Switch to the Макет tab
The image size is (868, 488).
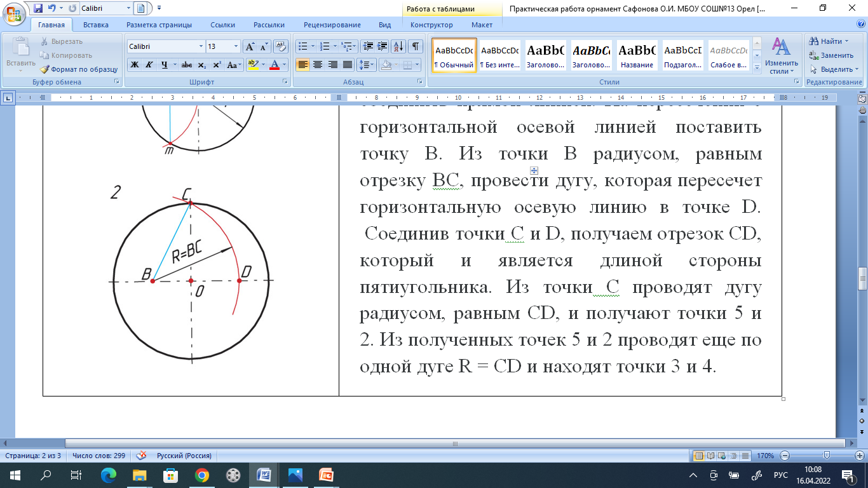point(482,25)
